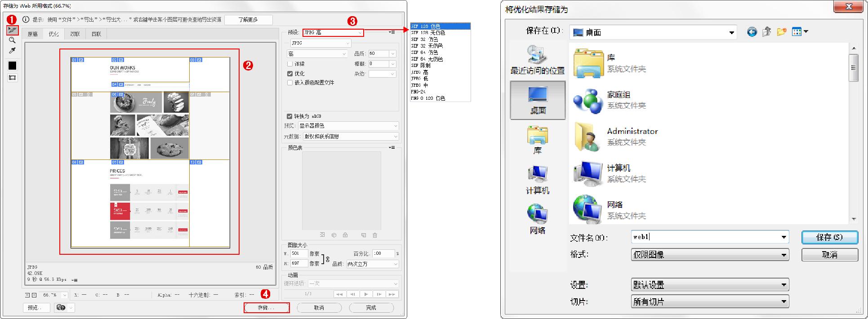The image size is (868, 319).
Task: Open the Slices 所有切片 dropdown
Action: [x=710, y=302]
